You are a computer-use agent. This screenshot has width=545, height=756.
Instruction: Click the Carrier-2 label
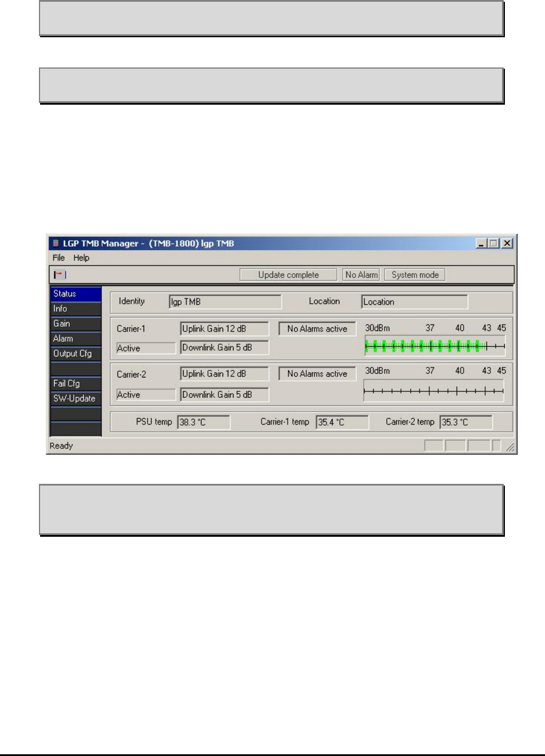point(131,375)
